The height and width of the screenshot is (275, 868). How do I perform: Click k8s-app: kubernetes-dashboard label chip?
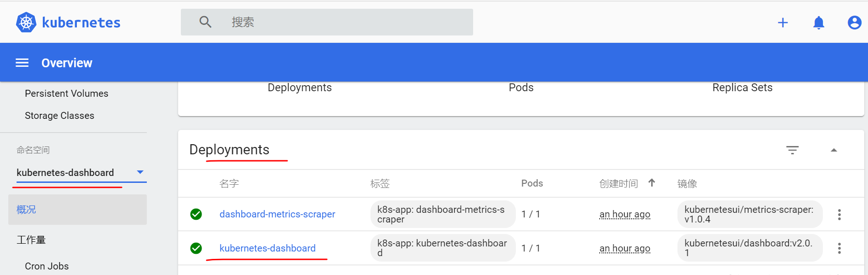pyautogui.click(x=443, y=248)
